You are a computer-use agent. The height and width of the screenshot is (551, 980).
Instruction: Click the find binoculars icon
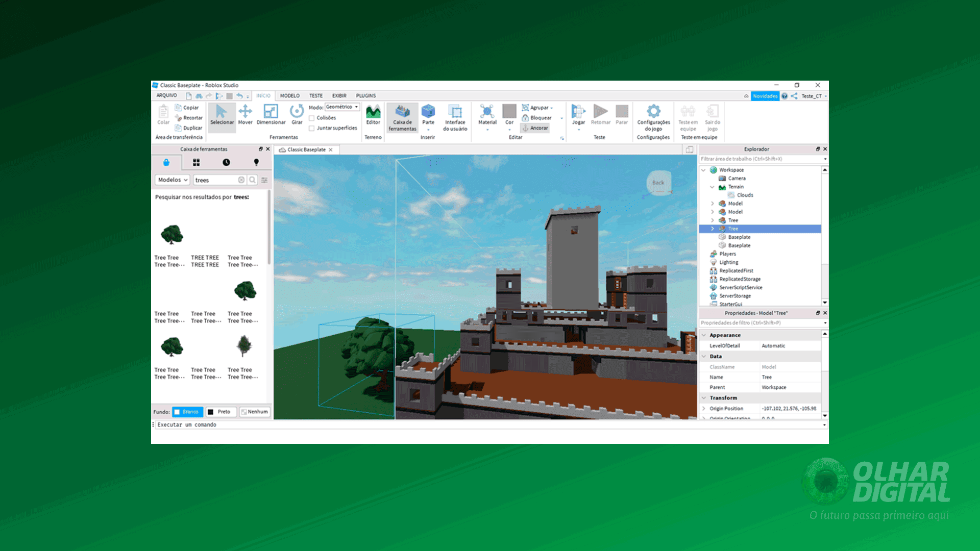click(199, 96)
